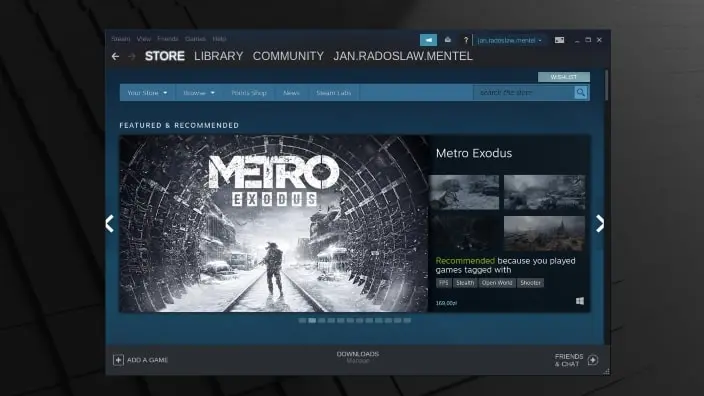Viewport: 704px width, 396px height.
Task: Click the Wishlist button
Action: 564,77
